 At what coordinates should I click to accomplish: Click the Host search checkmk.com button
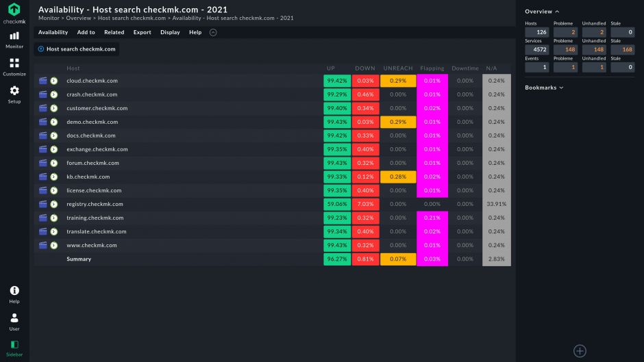77,49
